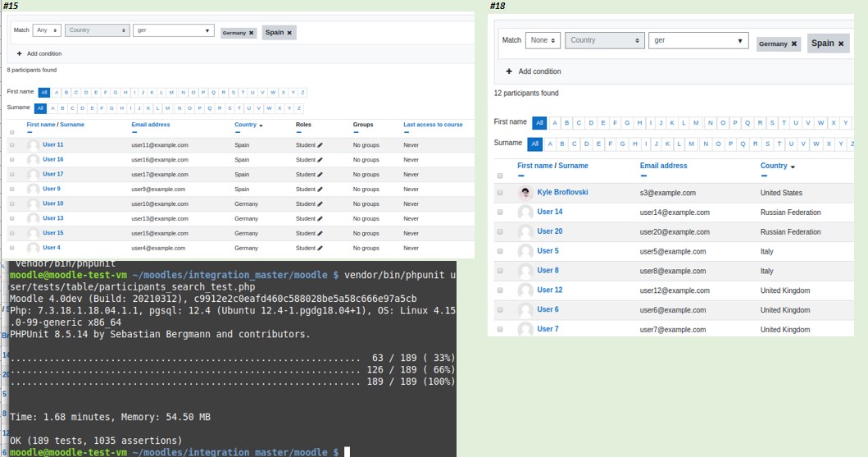Edit roles pencil for User 4

tap(320, 248)
